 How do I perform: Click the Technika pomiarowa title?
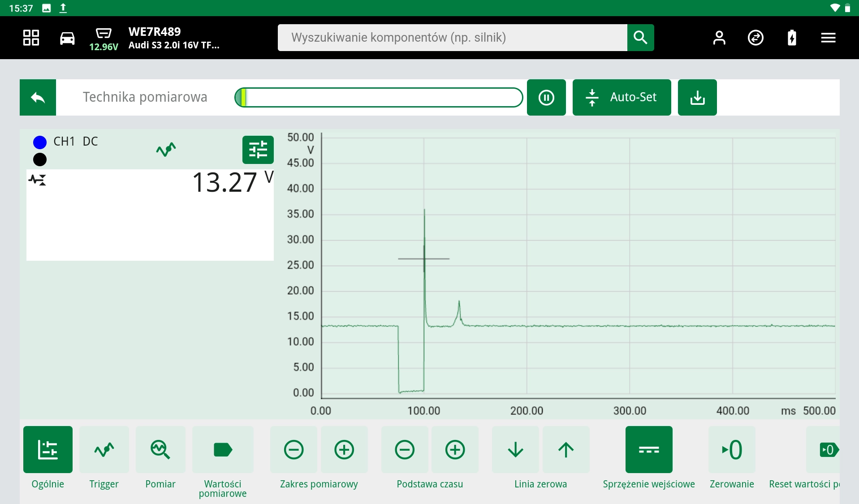click(x=145, y=97)
